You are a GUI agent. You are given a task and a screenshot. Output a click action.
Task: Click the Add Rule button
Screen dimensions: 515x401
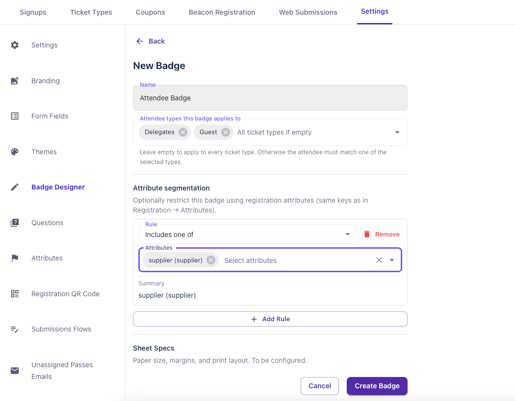(x=270, y=319)
